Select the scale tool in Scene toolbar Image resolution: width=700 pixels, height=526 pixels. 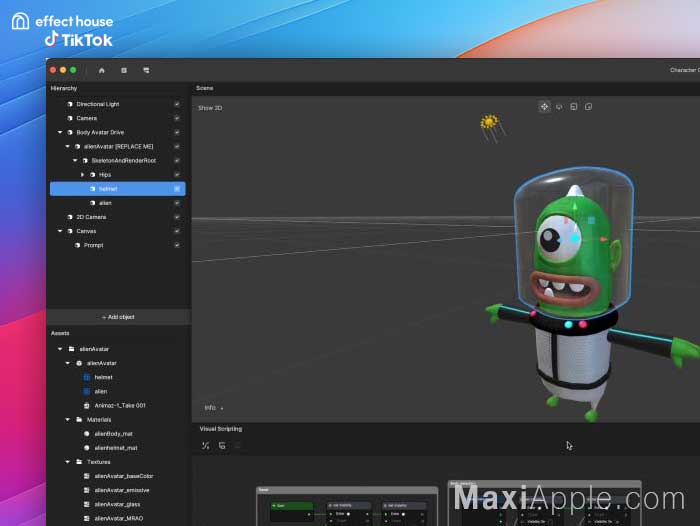[x=574, y=107]
